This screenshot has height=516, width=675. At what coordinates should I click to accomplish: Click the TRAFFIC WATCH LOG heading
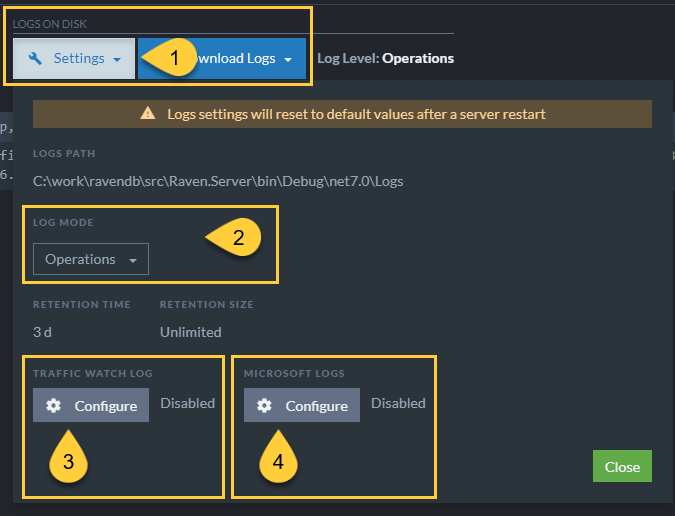[93, 374]
